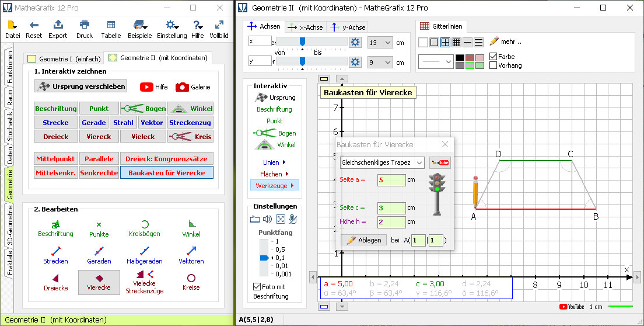Edit Kreise in Bearbeiten section

(x=191, y=282)
